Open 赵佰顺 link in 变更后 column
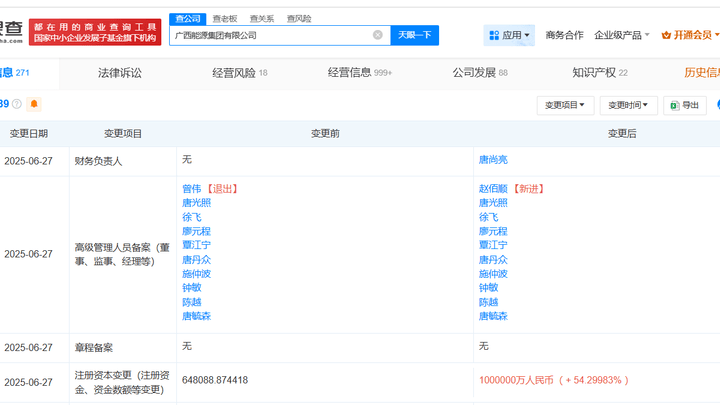This screenshot has height=405, width=720. [x=493, y=189]
